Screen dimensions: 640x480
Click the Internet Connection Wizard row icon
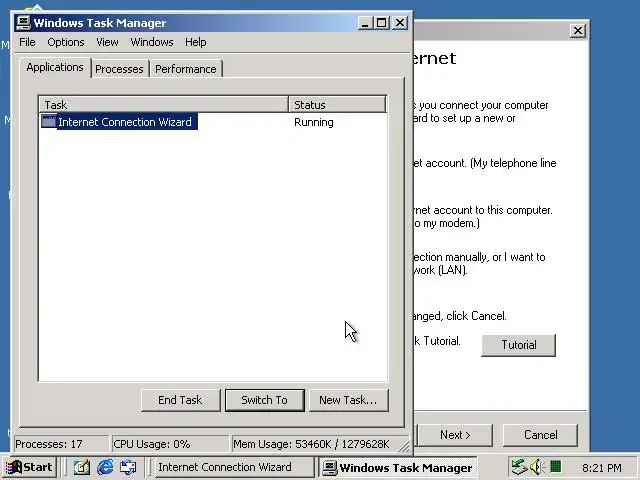(x=49, y=122)
